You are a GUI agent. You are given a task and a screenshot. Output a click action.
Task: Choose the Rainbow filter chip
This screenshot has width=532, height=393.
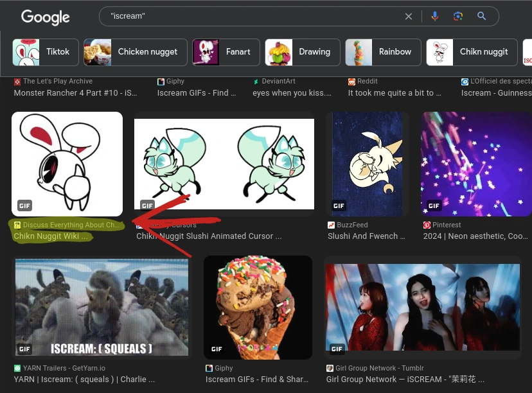pos(383,52)
